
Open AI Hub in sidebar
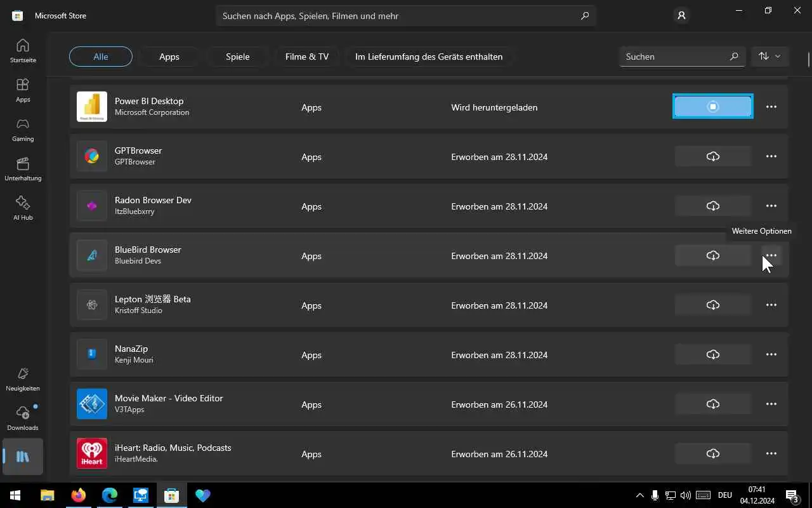(23, 208)
